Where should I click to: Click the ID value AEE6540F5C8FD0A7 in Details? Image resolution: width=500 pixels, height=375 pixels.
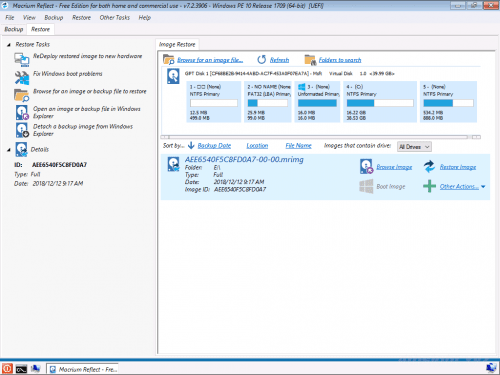point(59,165)
